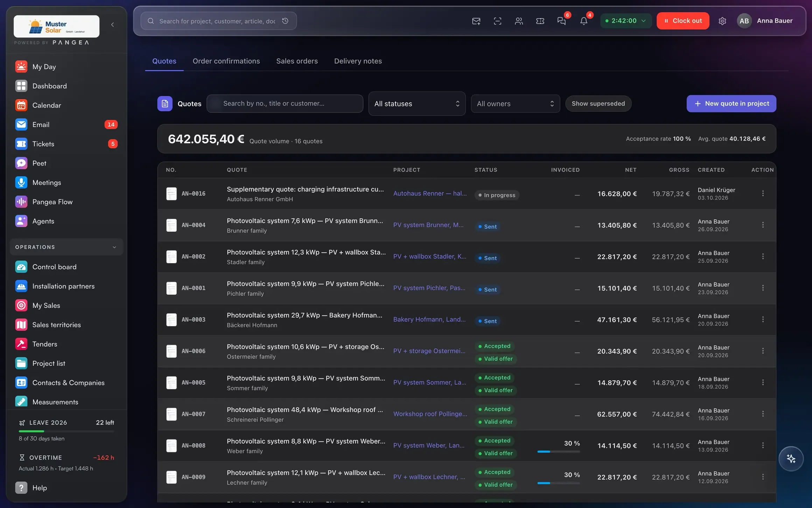Click New quote in project button

(731, 104)
